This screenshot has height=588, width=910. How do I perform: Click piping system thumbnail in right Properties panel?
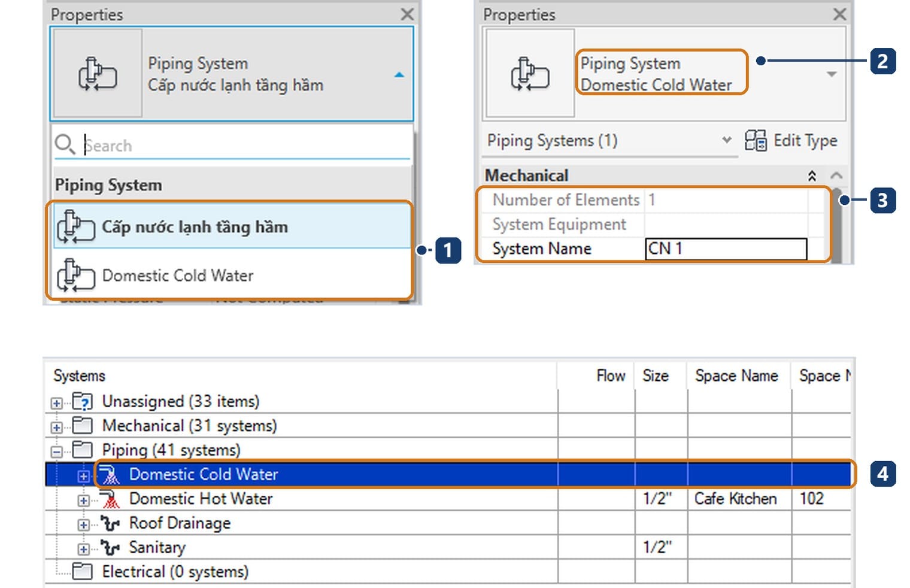coord(530,73)
